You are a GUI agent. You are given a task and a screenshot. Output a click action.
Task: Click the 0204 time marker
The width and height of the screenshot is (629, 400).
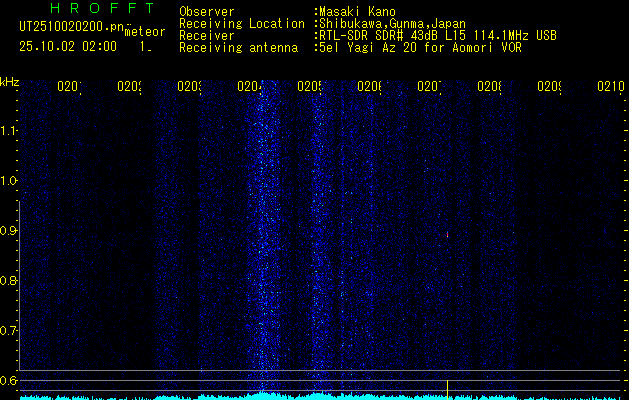pos(249,86)
